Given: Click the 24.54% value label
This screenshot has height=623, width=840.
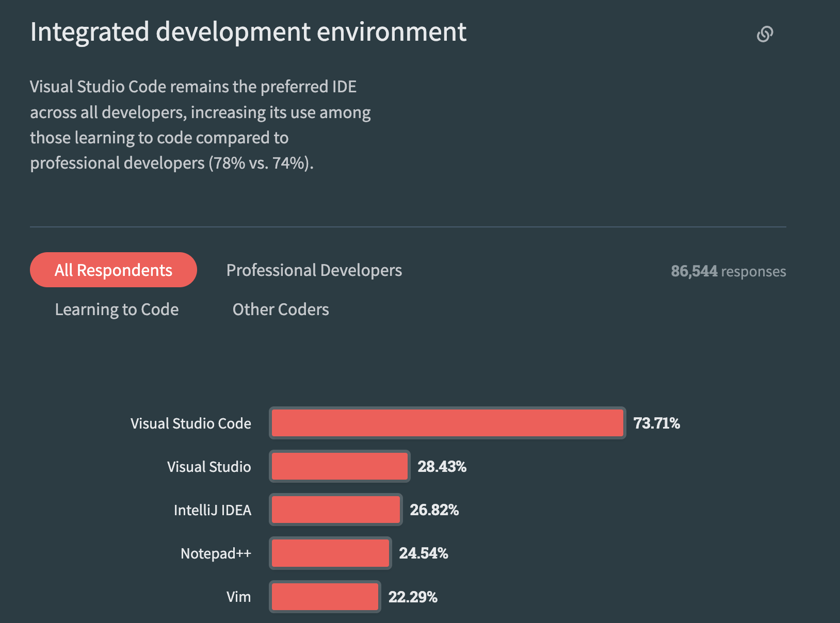Looking at the screenshot, I should (x=423, y=553).
